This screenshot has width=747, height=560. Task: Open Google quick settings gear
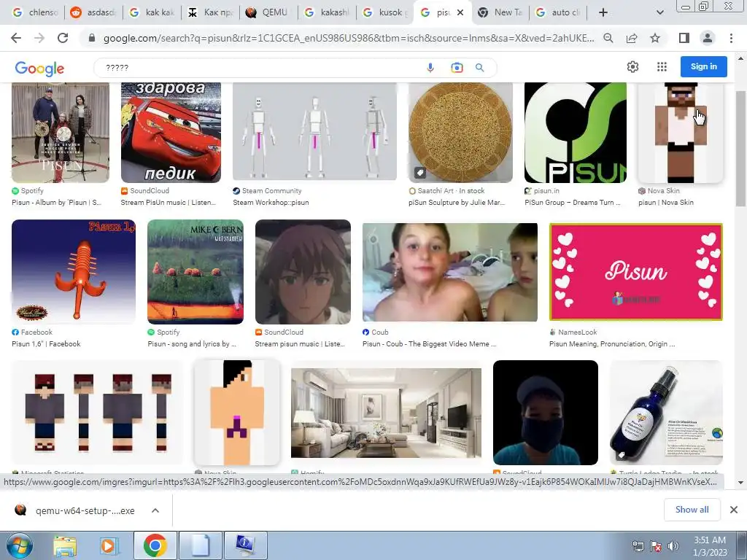click(x=632, y=66)
